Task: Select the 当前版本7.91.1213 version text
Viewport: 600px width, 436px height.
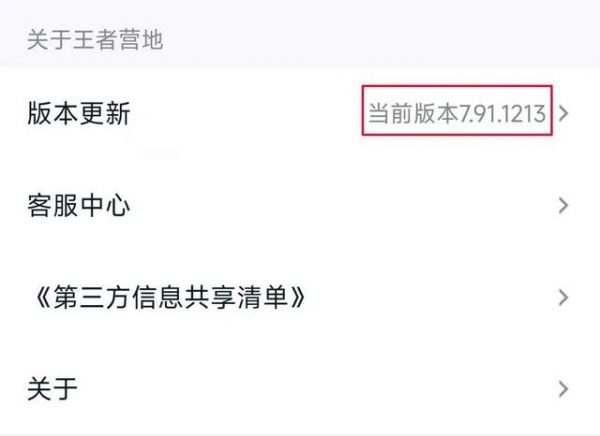Action: 457,114
